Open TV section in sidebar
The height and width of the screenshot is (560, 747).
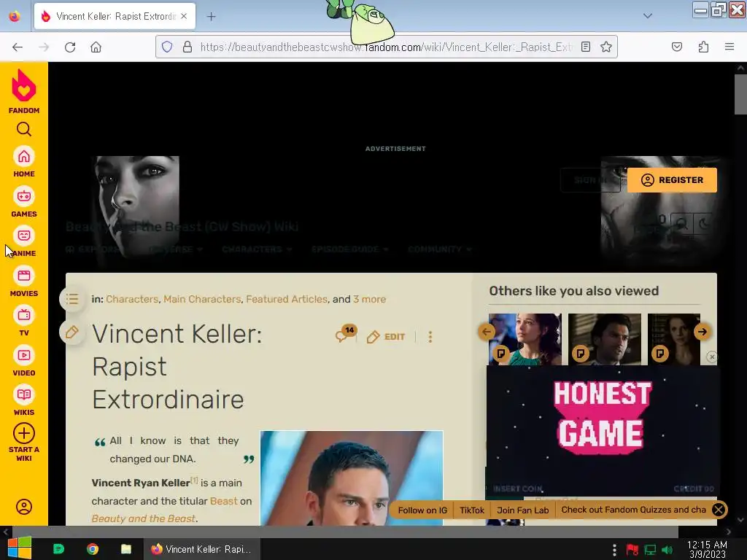pyautogui.click(x=24, y=322)
